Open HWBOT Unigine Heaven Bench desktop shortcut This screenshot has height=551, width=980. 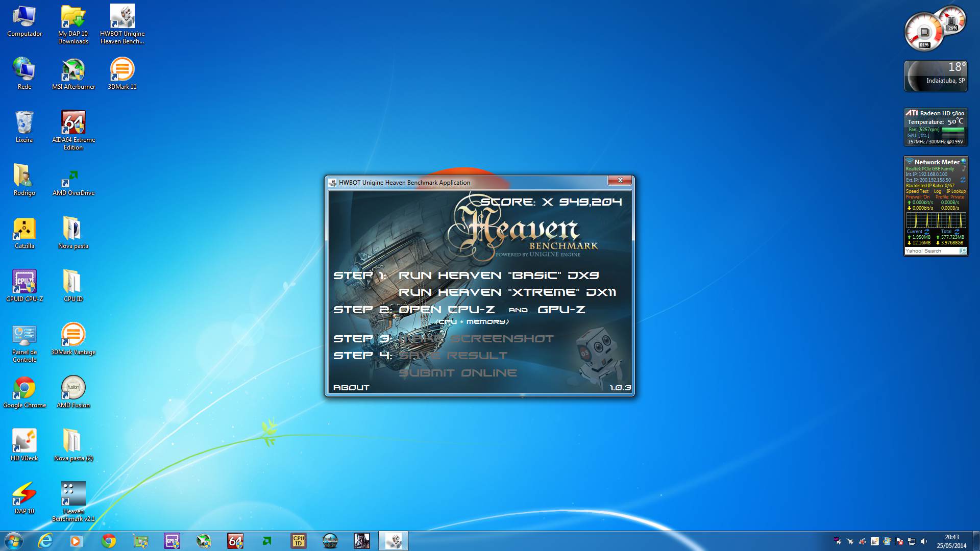[122, 24]
